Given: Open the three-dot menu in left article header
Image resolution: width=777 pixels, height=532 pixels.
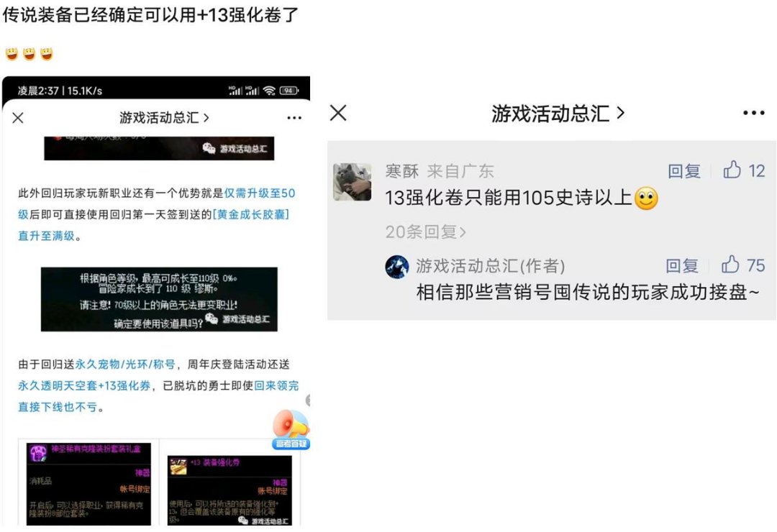Looking at the screenshot, I should pos(294,118).
